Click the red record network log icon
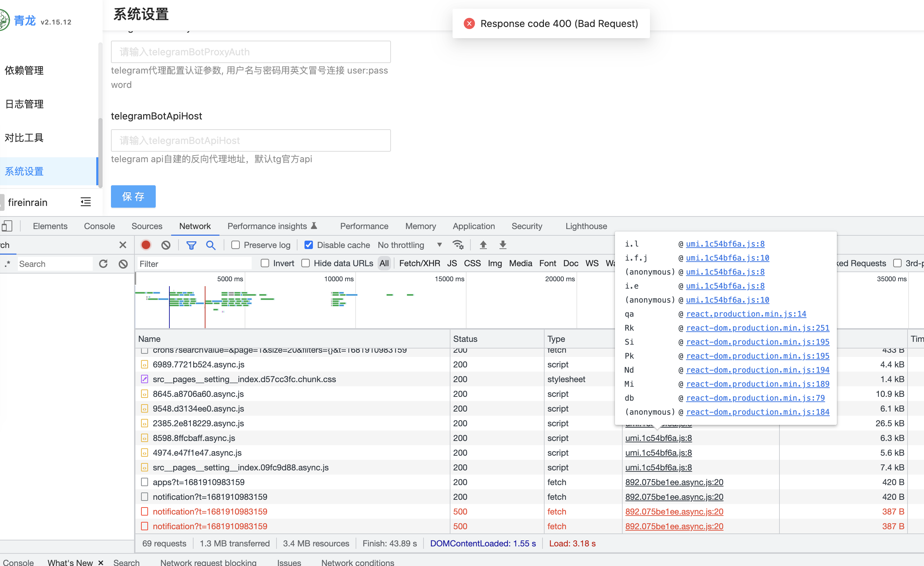 pyautogui.click(x=146, y=245)
